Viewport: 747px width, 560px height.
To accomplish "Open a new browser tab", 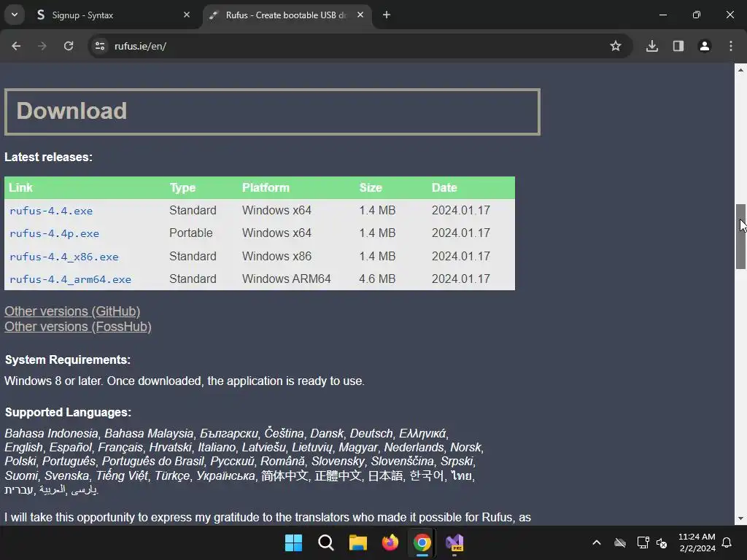I will (387, 15).
